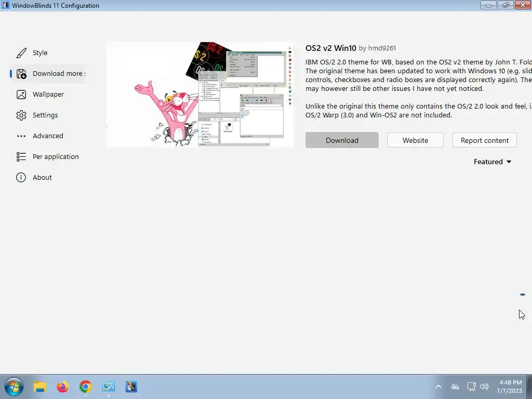Image resolution: width=532 pixels, height=399 pixels.
Task: Click the WindowBlinds title bar app icon
Action: pos(5,5)
